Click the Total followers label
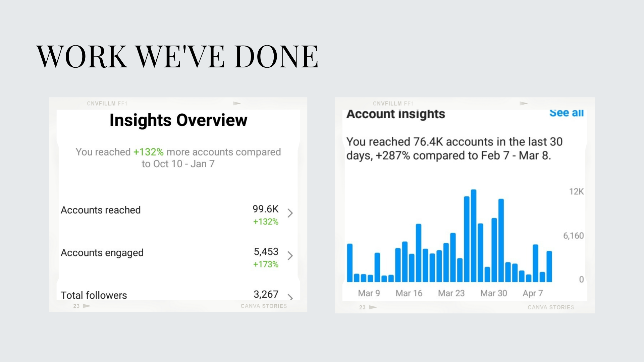 point(94,295)
